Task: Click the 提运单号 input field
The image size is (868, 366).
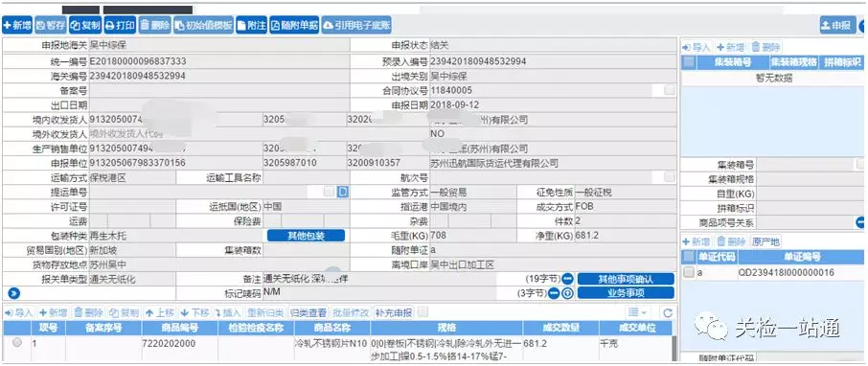Action: (x=206, y=193)
